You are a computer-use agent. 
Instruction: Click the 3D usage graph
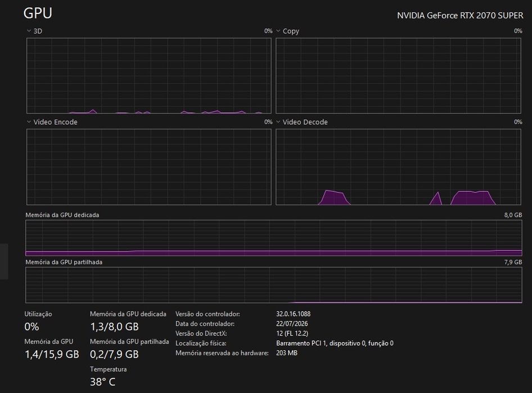tap(149, 75)
